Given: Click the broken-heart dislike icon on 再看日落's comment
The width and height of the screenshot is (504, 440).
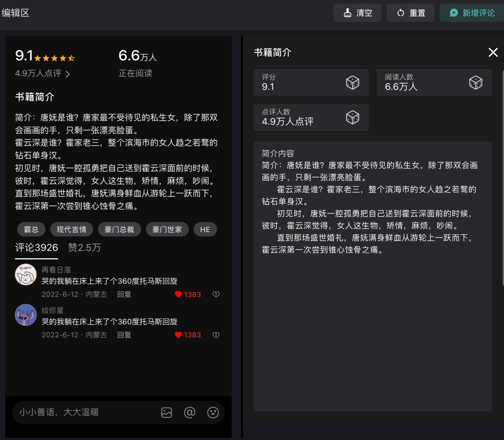Looking at the screenshot, I should [x=216, y=294].
